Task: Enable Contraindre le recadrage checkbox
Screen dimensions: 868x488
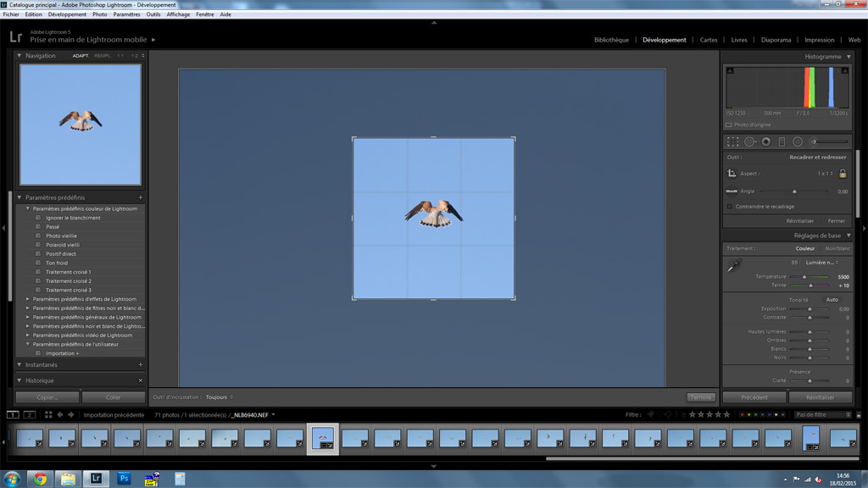Action: 730,206
